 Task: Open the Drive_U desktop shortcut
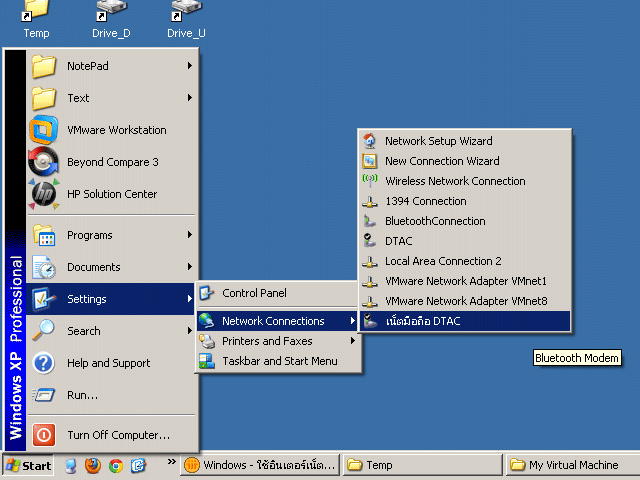point(186,20)
